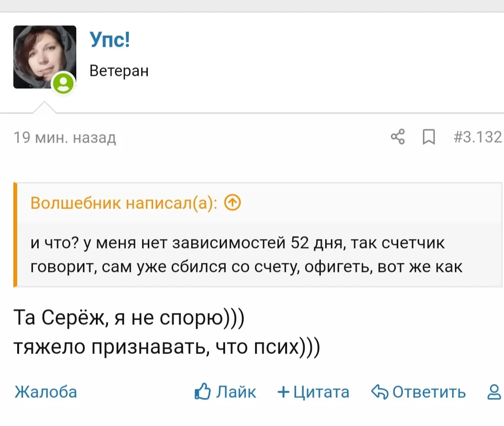This screenshot has height=426, width=504.
Task: Click the reply text "Та Серёж, я не спорю"
Action: pyautogui.click(x=129, y=318)
